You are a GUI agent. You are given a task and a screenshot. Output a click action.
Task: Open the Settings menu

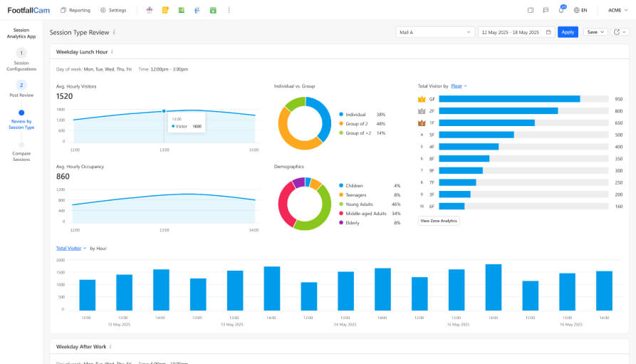[113, 10]
